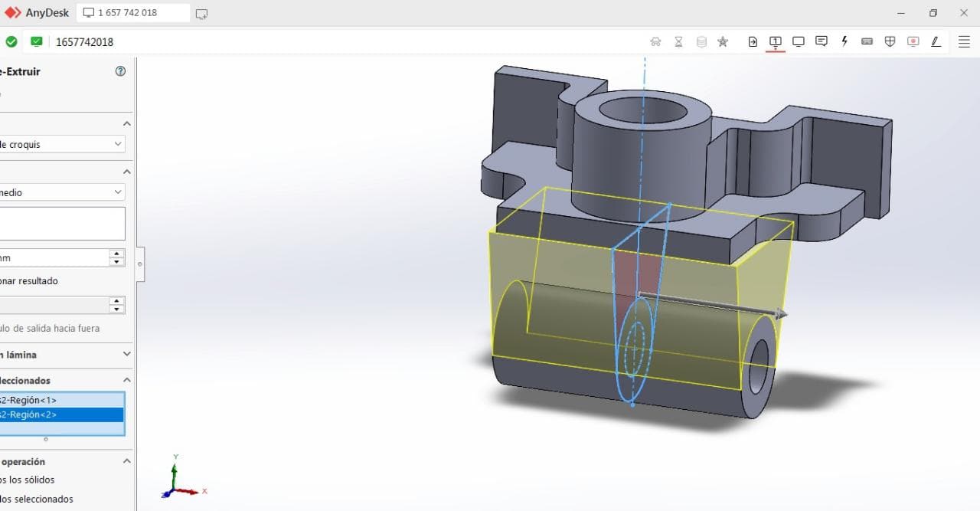Open the 'de croquis' start condition dropdown
Image resolution: width=980 pixels, height=511 pixels.
pyautogui.click(x=62, y=144)
